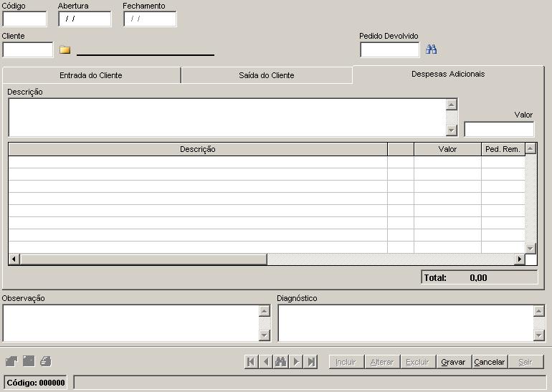Click grid horizontal scroll left arrow
The width and height of the screenshot is (552, 392).
coord(14,259)
